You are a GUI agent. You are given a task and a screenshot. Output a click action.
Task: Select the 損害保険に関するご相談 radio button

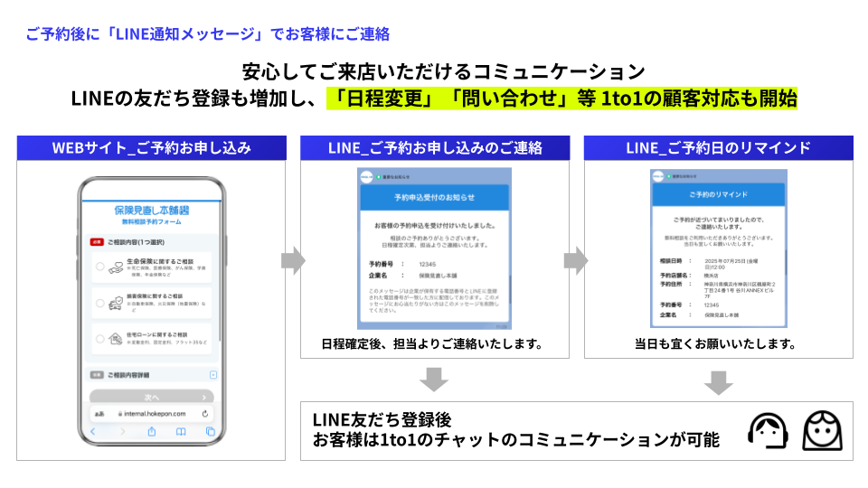[x=100, y=304]
